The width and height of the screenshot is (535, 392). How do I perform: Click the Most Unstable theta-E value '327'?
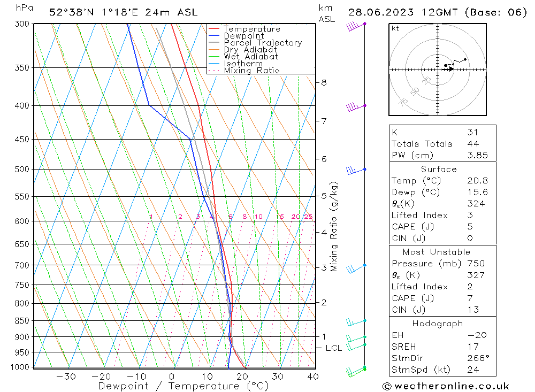click(476, 275)
